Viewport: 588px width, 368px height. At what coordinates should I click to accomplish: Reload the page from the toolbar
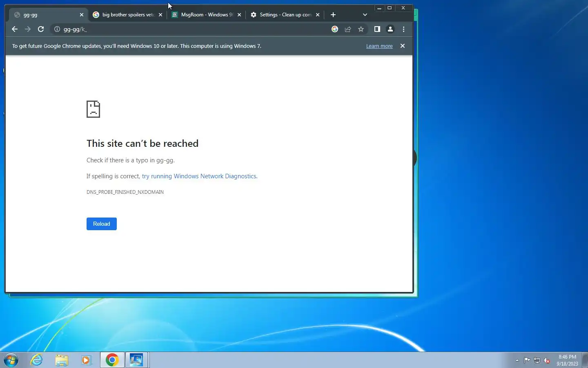click(x=41, y=29)
